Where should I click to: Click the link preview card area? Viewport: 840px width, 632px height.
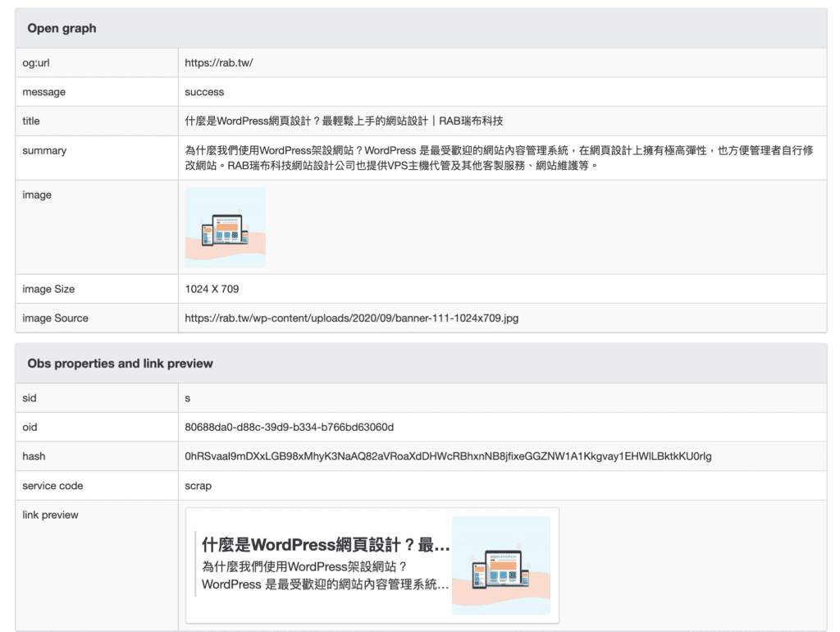click(373, 566)
